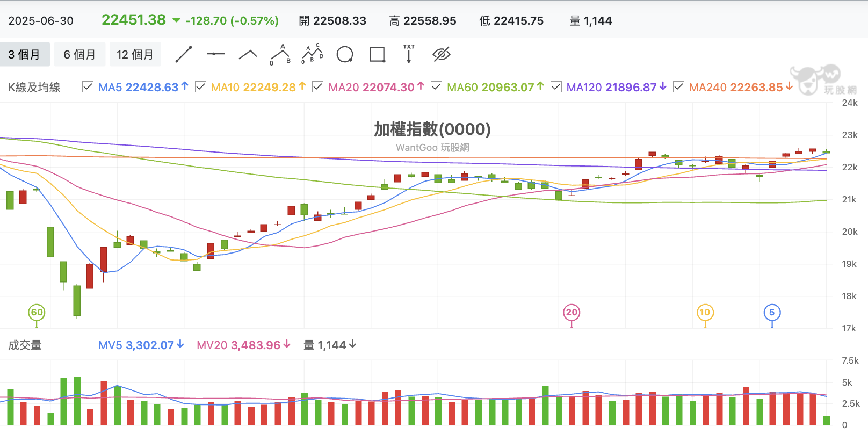Viewport: 868px width, 434px height.
Task: Click the tallest green volume bar
Action: (77, 401)
